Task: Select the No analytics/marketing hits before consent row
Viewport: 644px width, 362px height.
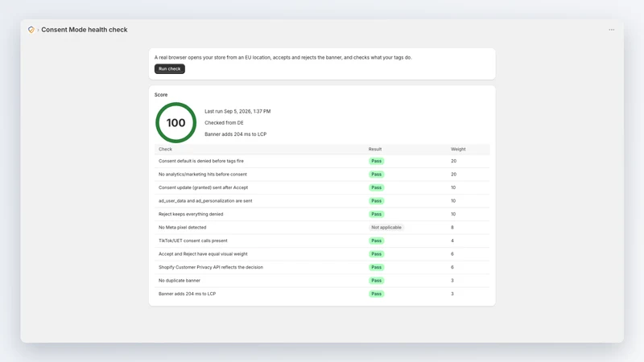Action: click(322, 175)
